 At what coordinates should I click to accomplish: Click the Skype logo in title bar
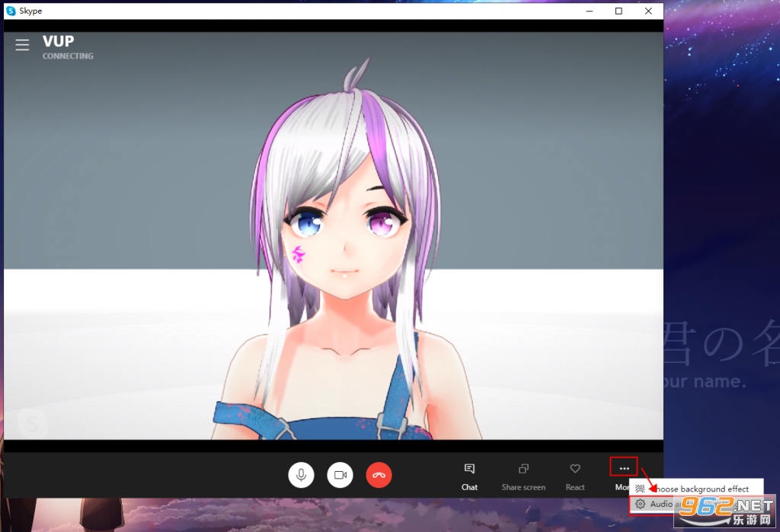11,11
